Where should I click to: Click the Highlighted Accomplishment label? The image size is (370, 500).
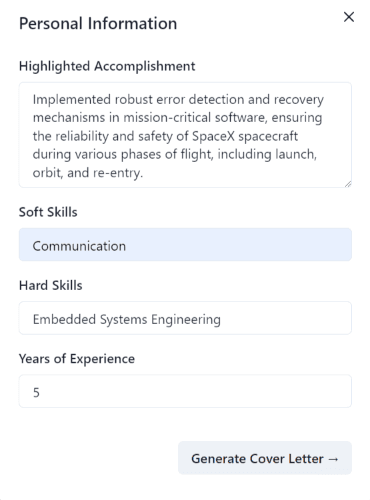107,66
